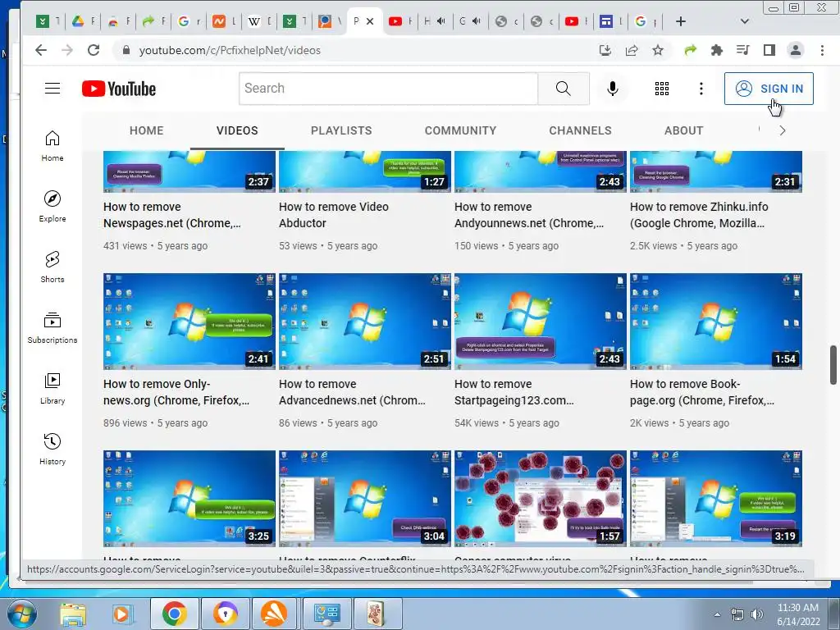This screenshot has height=630, width=840.
Task: Switch to the PLAYLISTS tab
Action: (x=341, y=130)
